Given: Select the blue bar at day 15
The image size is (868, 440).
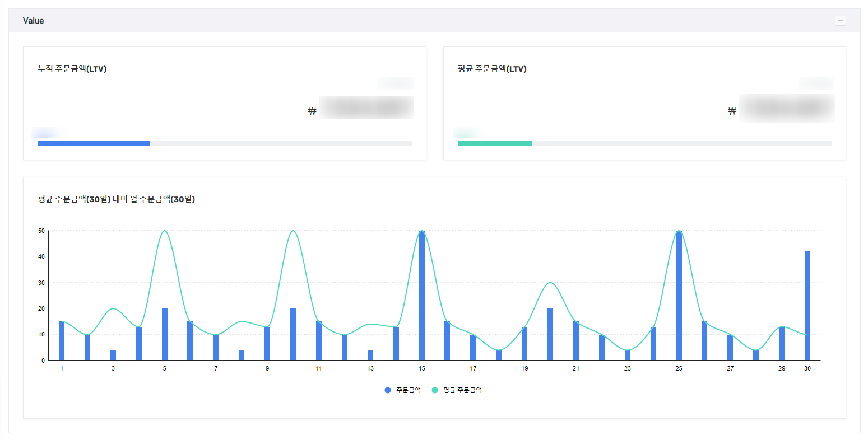Looking at the screenshot, I should point(422,297).
